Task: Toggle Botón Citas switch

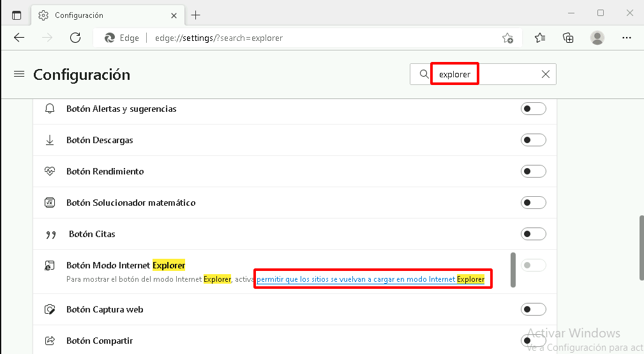Action: click(533, 234)
